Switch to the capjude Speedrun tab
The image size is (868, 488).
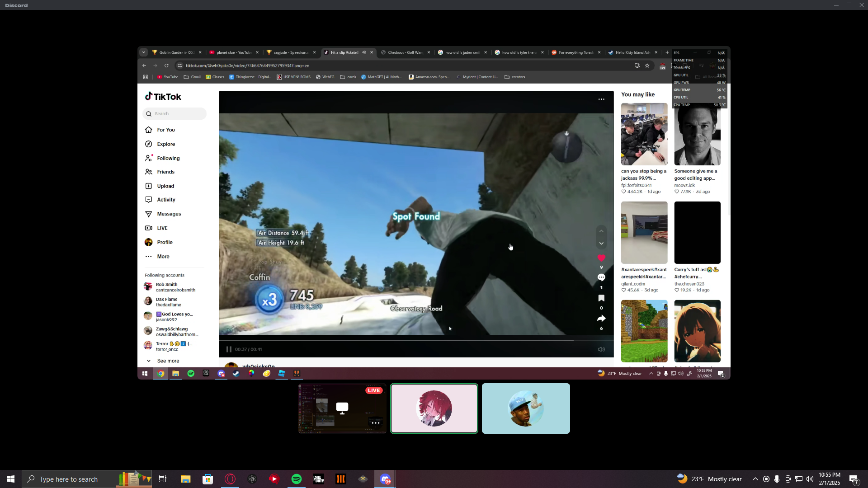click(x=290, y=52)
